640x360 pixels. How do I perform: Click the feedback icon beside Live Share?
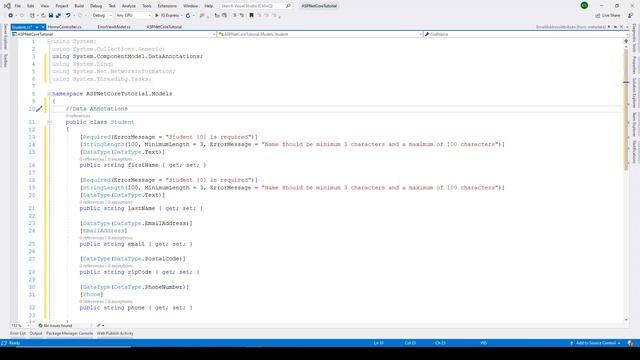click(630, 16)
